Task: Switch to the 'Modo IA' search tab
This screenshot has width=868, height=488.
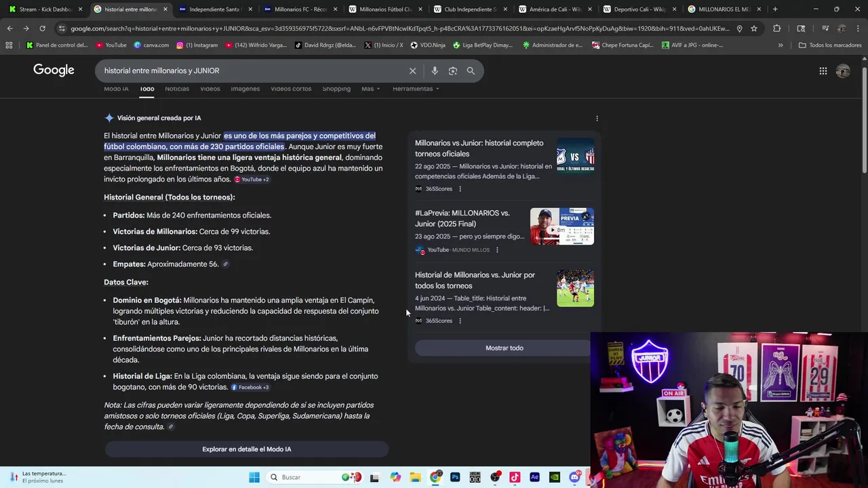Action: point(116,89)
